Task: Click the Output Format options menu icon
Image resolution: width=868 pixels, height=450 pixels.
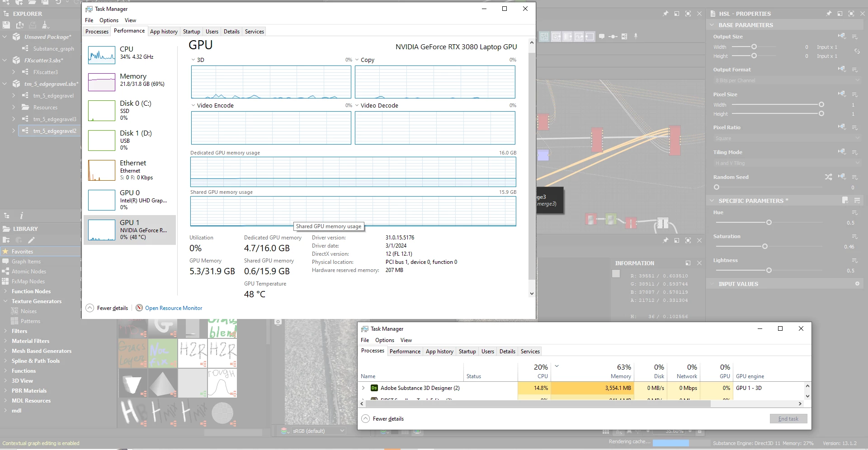Action: [x=855, y=70]
